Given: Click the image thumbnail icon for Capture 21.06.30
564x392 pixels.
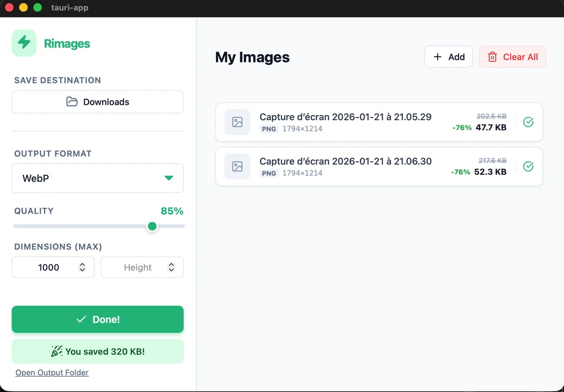Looking at the screenshot, I should [x=237, y=166].
